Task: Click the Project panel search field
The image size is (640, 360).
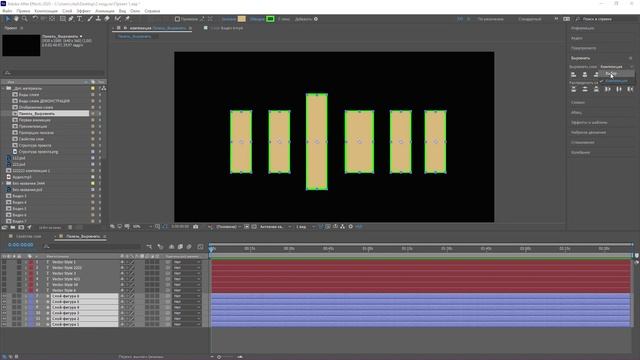Action: click(x=53, y=73)
